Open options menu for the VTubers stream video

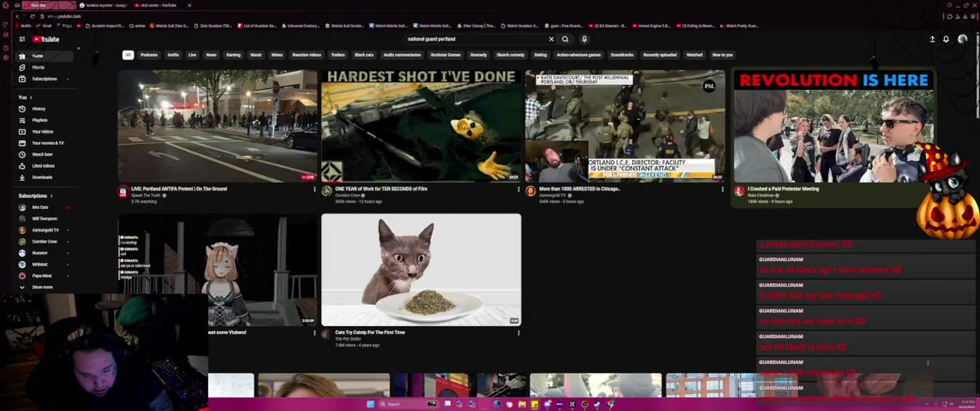coord(314,333)
